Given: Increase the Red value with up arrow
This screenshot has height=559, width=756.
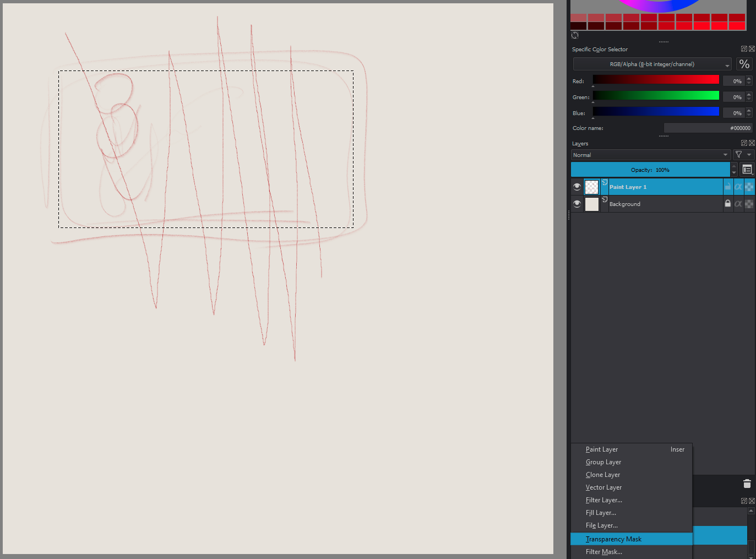Looking at the screenshot, I should [x=749, y=79].
